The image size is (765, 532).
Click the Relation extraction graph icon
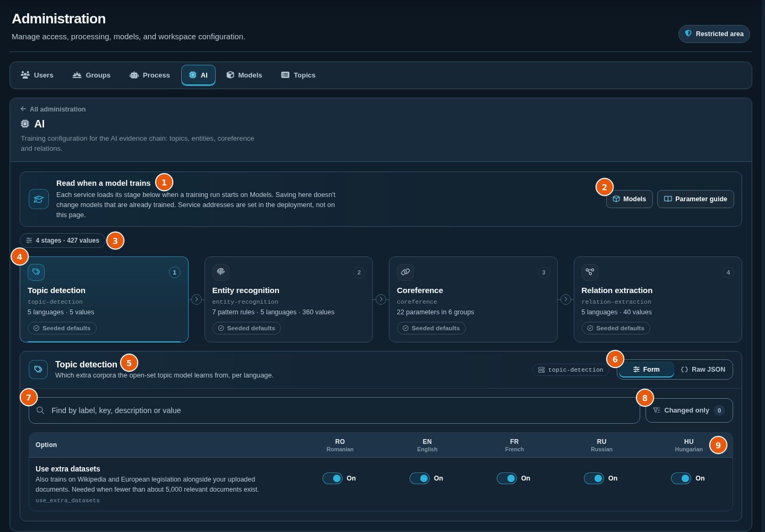point(590,272)
